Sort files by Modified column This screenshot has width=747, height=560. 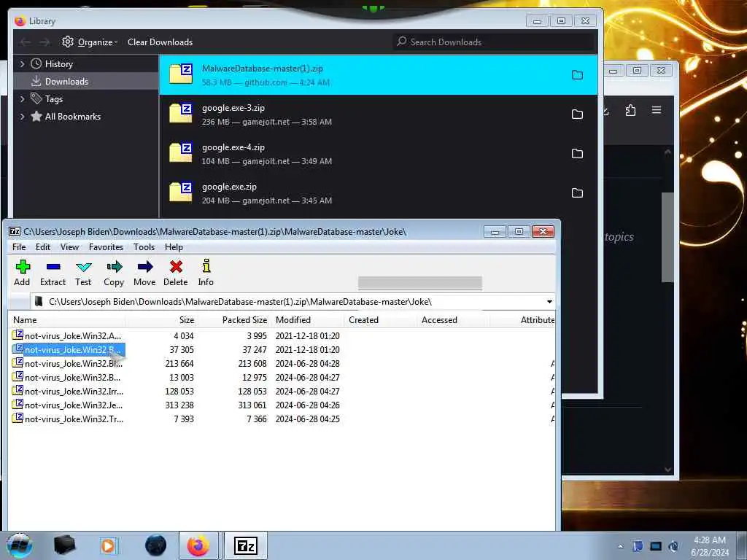point(308,320)
